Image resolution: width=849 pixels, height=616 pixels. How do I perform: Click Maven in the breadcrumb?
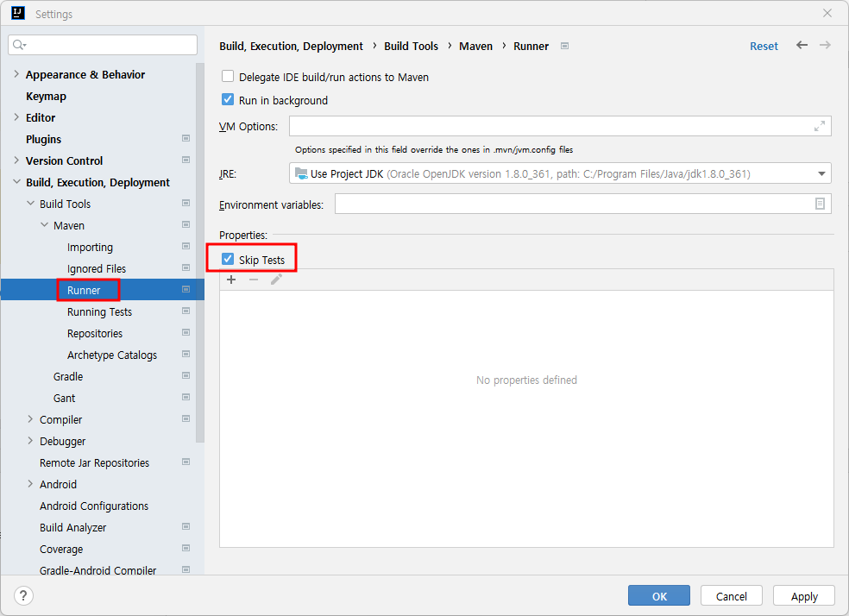click(x=475, y=46)
